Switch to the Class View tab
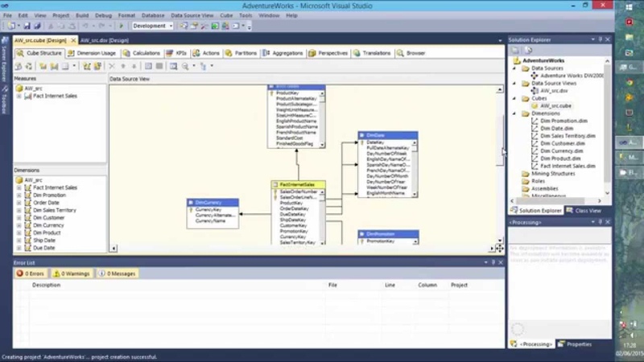644x362 pixels. pyautogui.click(x=584, y=211)
